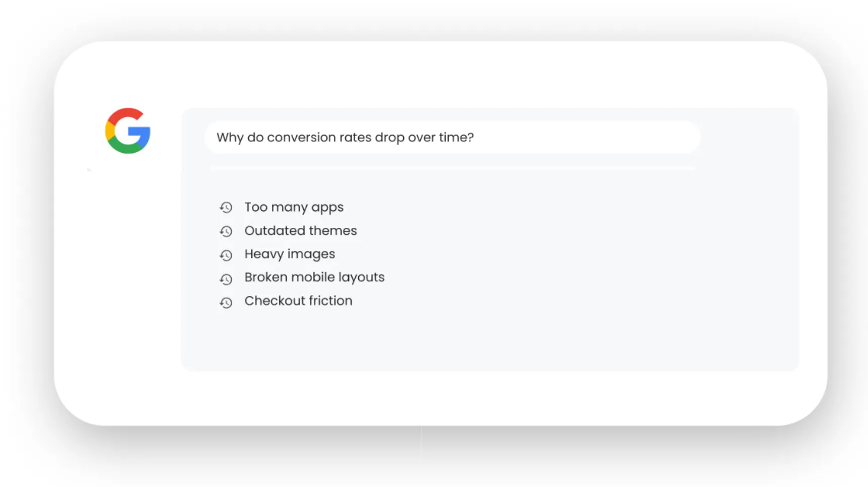Click the word Why in the search query
868x487 pixels.
point(230,138)
